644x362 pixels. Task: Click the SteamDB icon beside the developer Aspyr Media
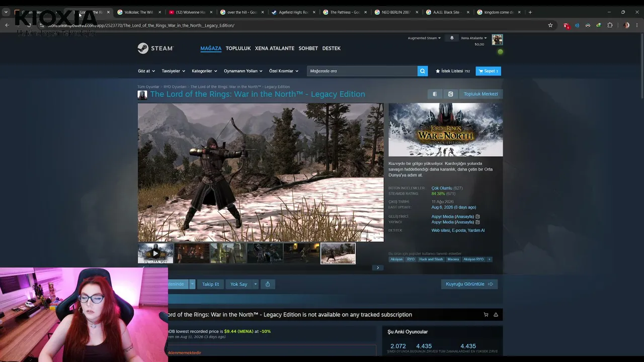(477, 217)
